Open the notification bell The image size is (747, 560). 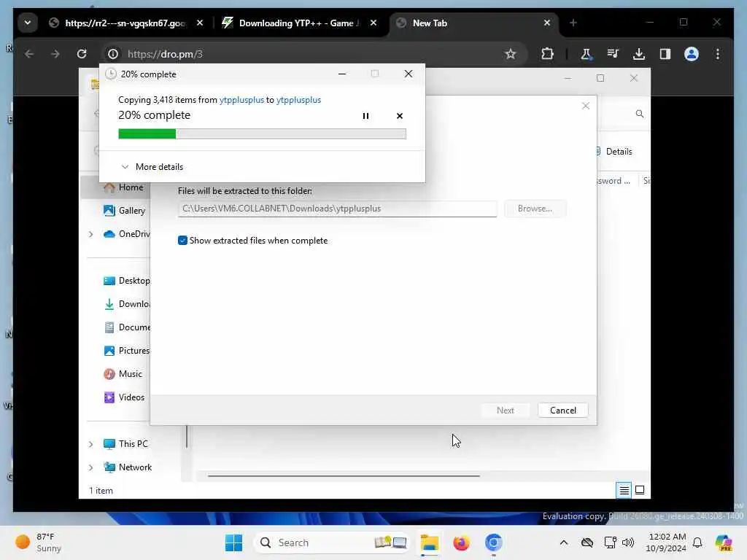point(697,542)
